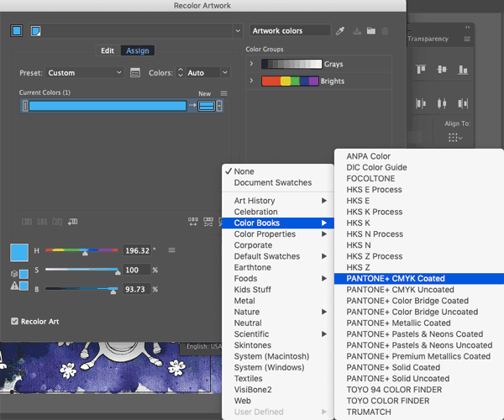This screenshot has height=420, width=504.
Task: Select PANTONE+ CMYK Coated color book
Action: tap(419, 279)
